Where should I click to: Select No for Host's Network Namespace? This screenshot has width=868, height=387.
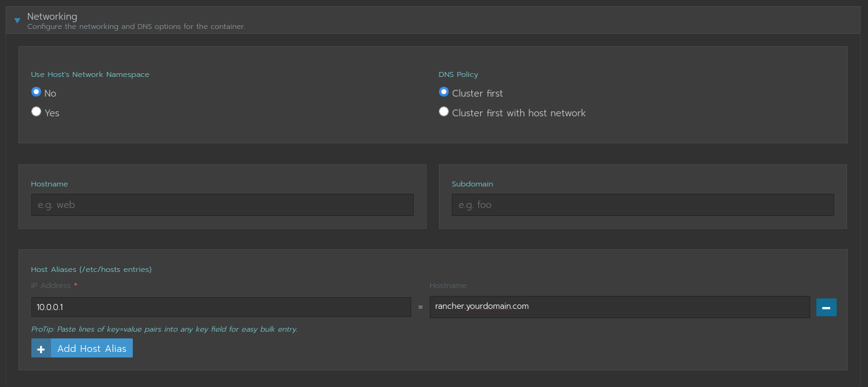point(36,92)
